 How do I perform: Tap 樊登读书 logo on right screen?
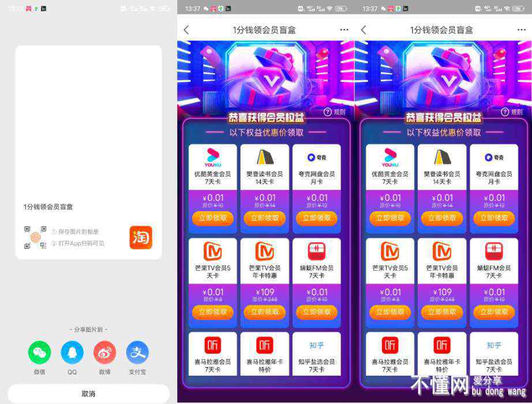pos(442,157)
